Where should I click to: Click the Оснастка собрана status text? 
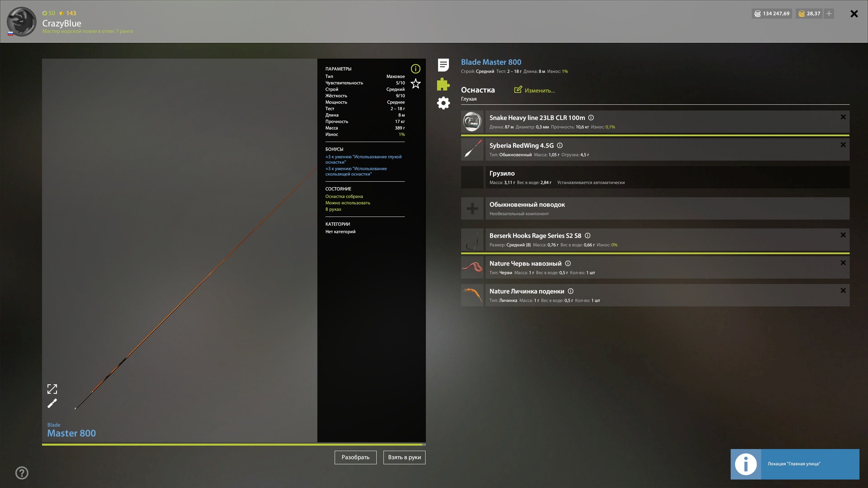tap(344, 196)
